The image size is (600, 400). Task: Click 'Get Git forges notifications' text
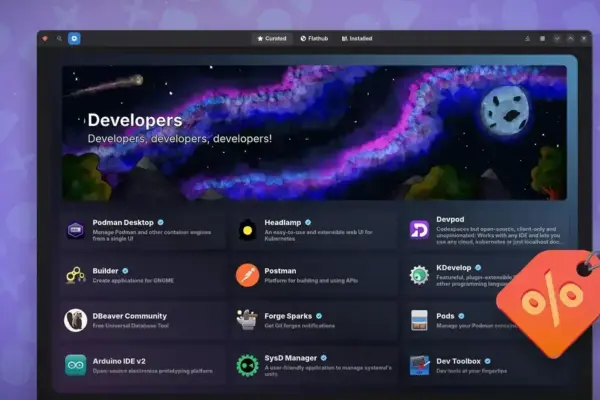point(299,326)
